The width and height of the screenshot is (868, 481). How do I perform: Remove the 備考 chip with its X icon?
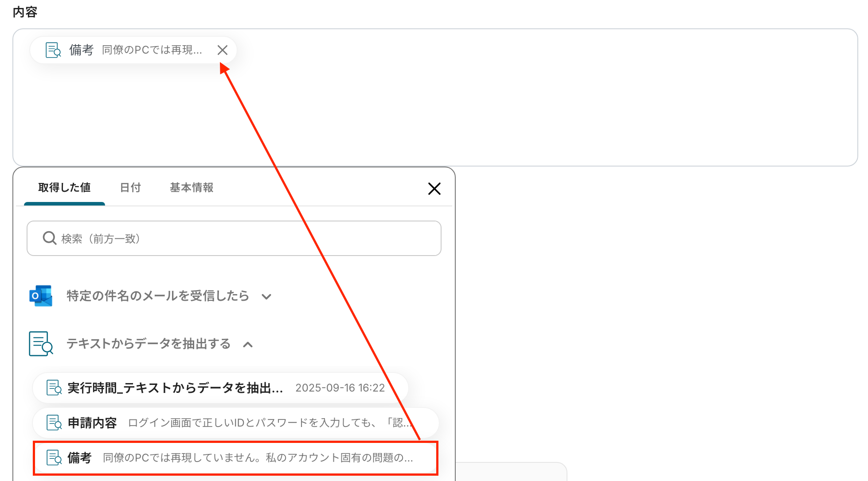223,50
